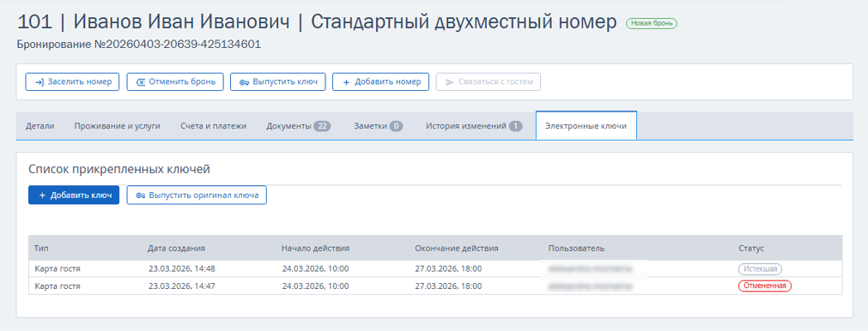The image size is (868, 331).
Task: Open the Счета и платежи tab
Action: click(x=213, y=126)
